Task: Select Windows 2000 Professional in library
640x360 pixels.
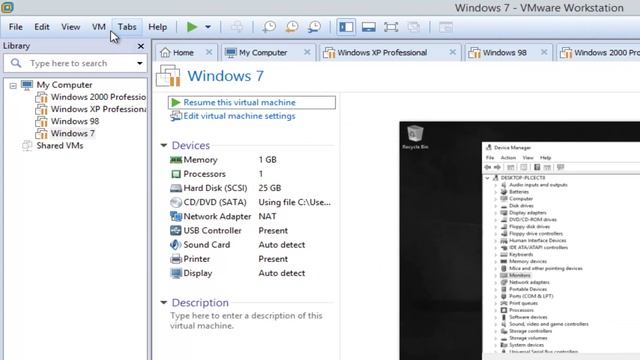Action: tap(98, 97)
